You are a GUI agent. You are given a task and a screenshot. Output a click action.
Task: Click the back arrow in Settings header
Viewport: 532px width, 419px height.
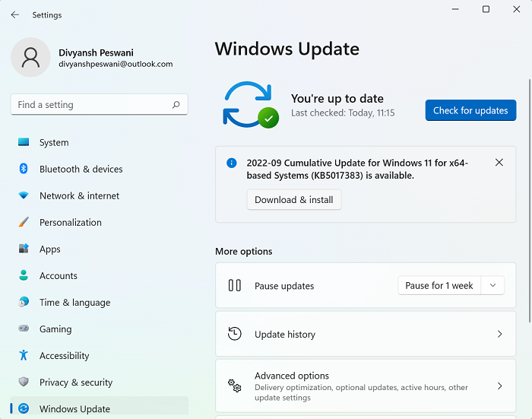coord(15,14)
